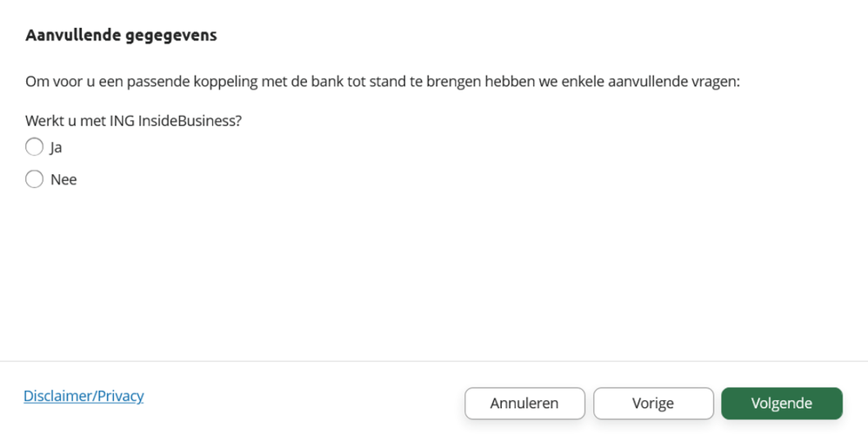Click the horizontal divider above the footer buttons
The height and width of the screenshot is (442, 868).
coord(434,361)
